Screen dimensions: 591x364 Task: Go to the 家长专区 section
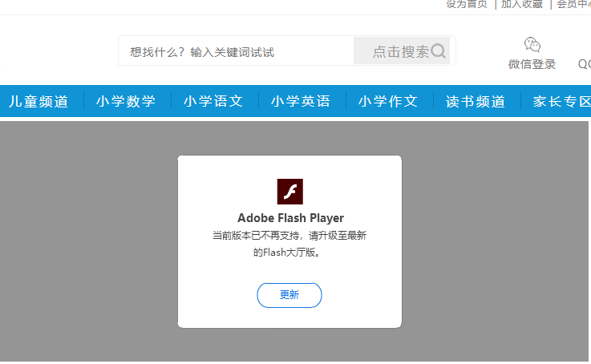(x=561, y=101)
